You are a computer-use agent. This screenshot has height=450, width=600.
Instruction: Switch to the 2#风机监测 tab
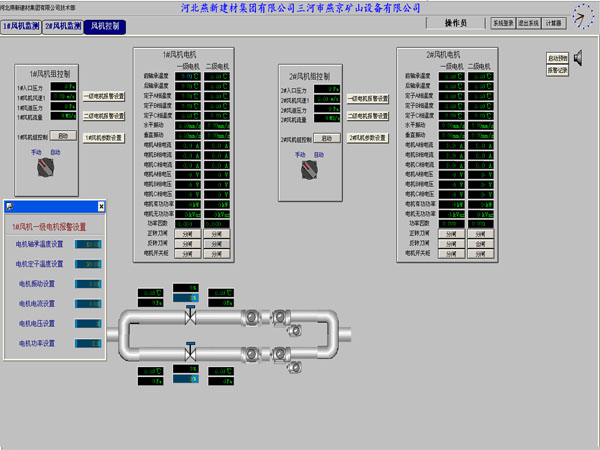tap(61, 26)
